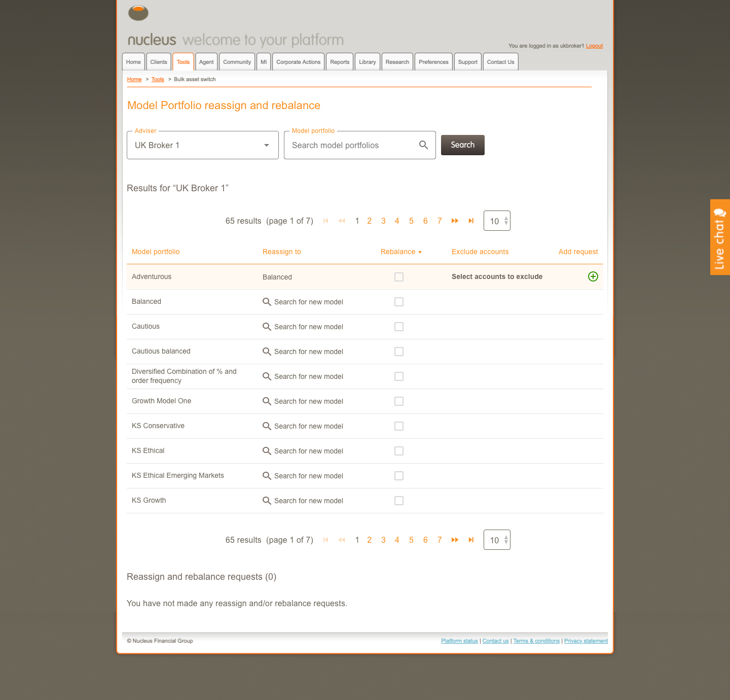
Task: Open the Clients tab
Action: coord(159,62)
